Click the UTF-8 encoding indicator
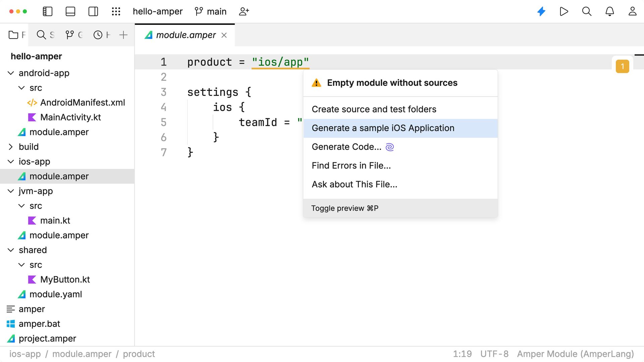Viewport: 644px width, 362px height. 494,354
